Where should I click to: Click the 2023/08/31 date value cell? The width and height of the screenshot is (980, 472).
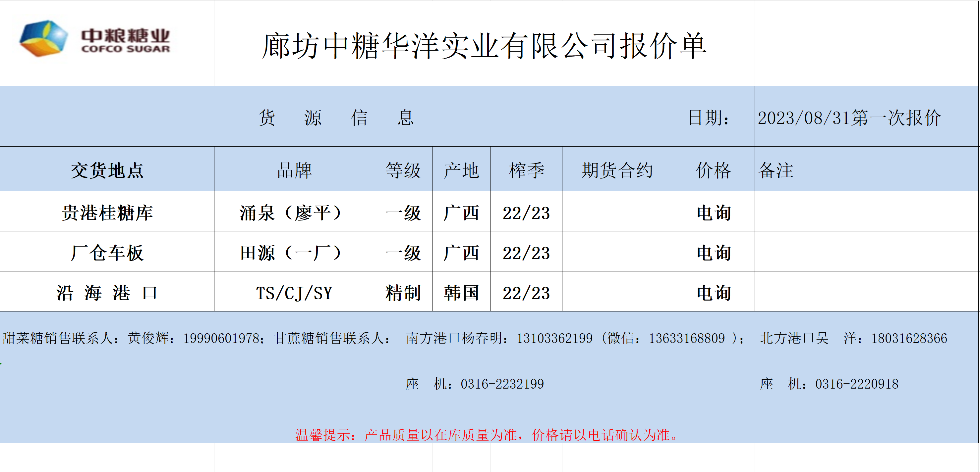coord(849,118)
